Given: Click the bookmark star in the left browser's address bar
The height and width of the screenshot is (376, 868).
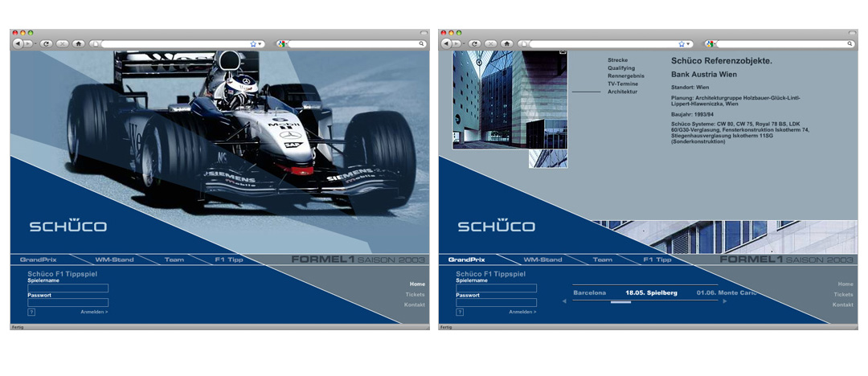Looking at the screenshot, I should pyautogui.click(x=253, y=43).
